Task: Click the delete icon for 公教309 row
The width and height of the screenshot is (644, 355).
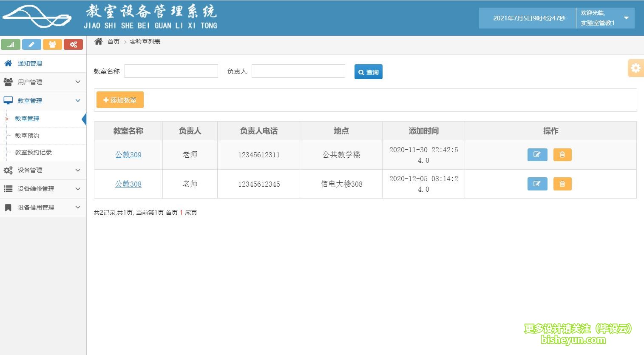Action: [x=562, y=155]
